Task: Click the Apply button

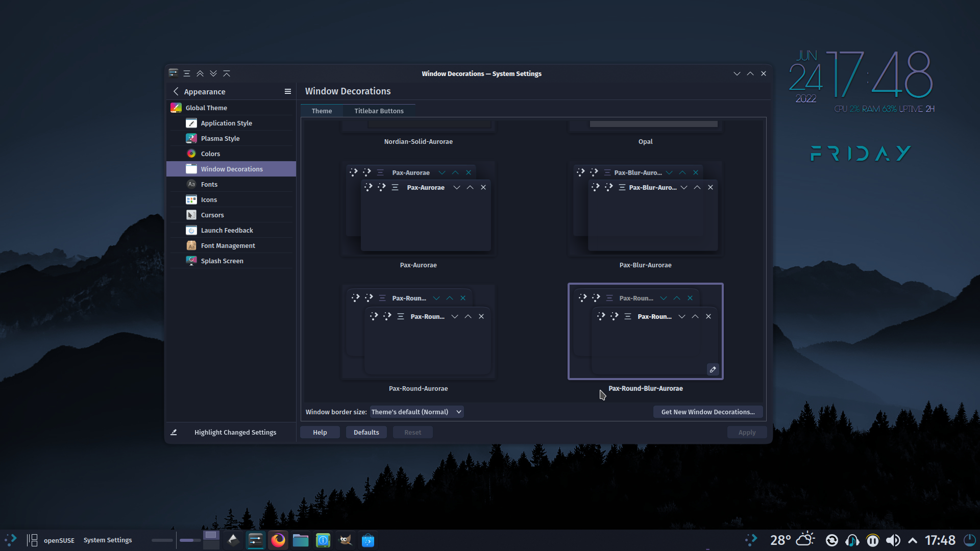Action: pyautogui.click(x=747, y=432)
